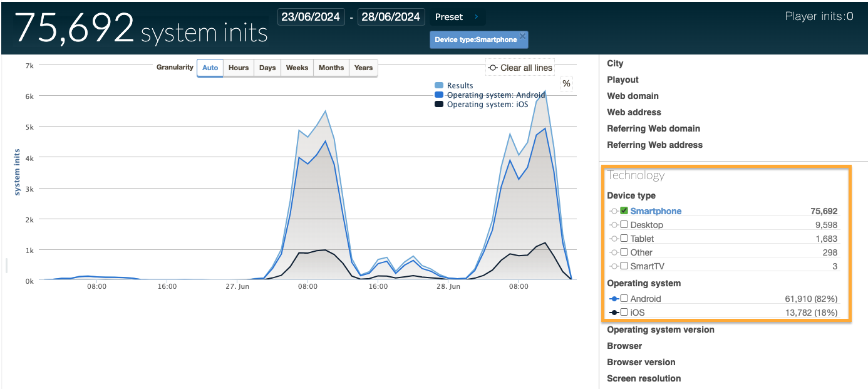Screen dimensions: 868x389
Task: Toggle the Tablet line marker icon
Action: coord(614,239)
